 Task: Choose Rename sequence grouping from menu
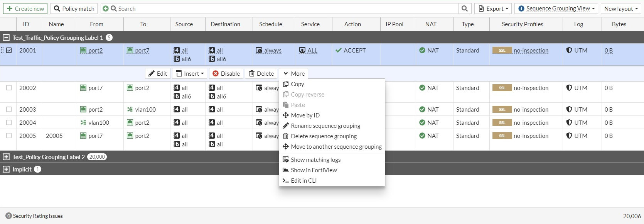(325, 126)
